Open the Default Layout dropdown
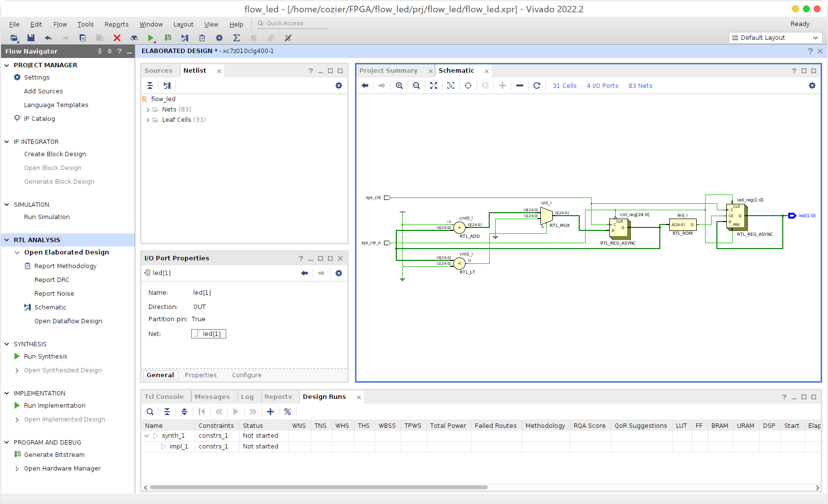Image resolution: width=828 pixels, height=504 pixels. pyautogui.click(x=775, y=38)
